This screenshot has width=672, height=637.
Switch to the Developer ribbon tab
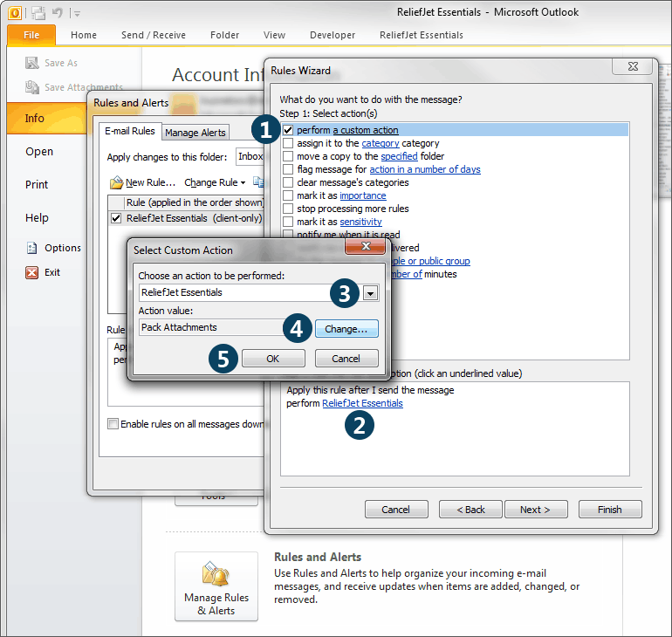click(x=333, y=35)
